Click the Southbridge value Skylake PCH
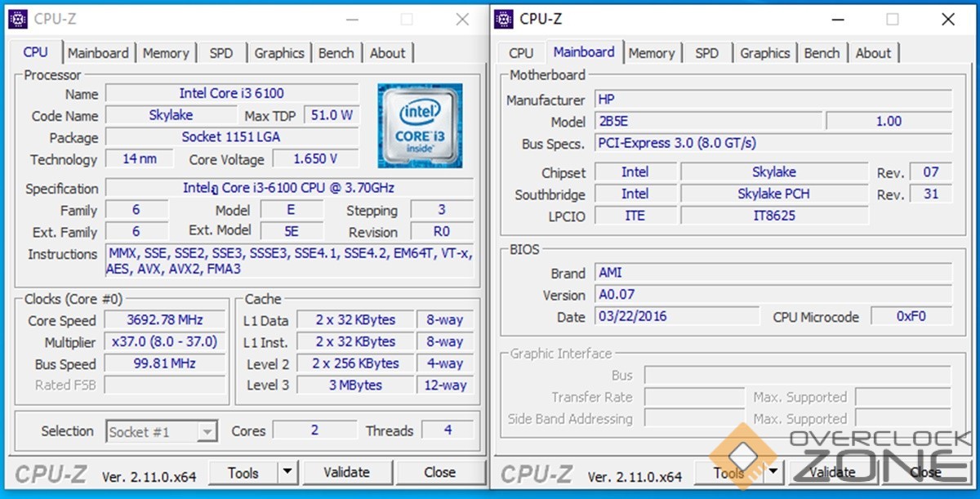 [x=774, y=194]
